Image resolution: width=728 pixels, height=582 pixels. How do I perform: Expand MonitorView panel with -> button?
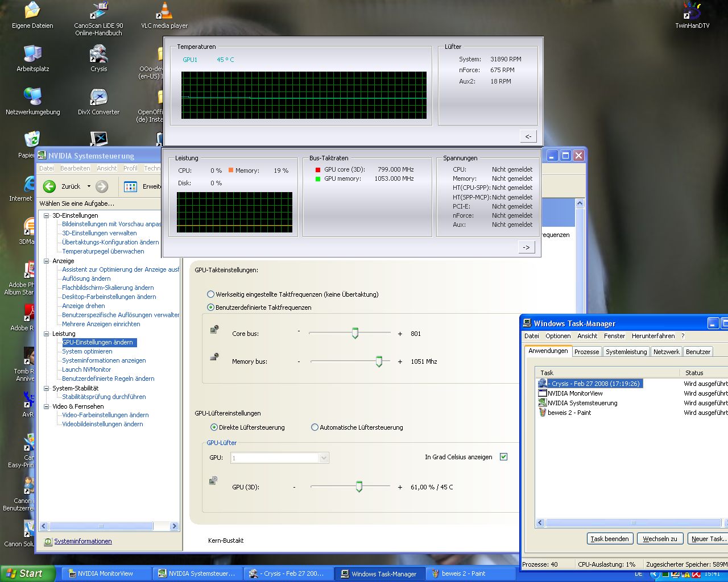point(526,247)
